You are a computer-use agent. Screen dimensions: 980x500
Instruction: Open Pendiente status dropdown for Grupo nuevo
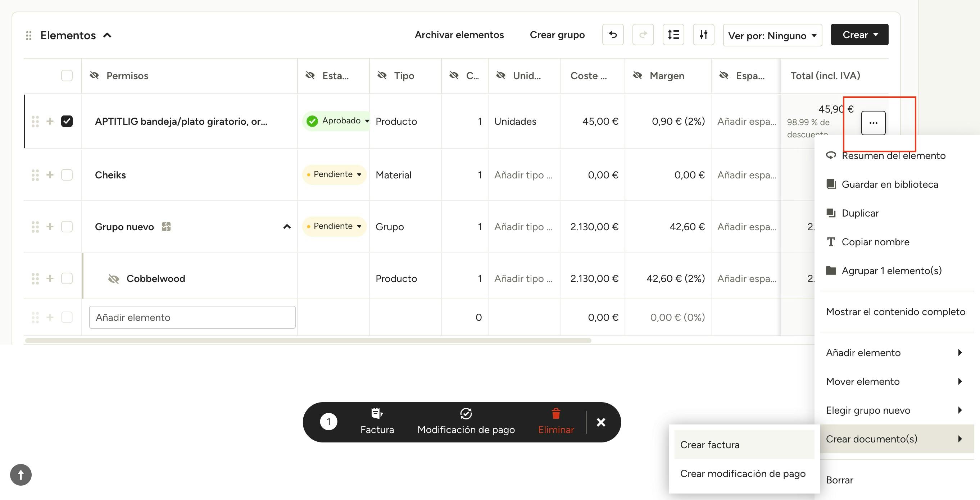(334, 226)
